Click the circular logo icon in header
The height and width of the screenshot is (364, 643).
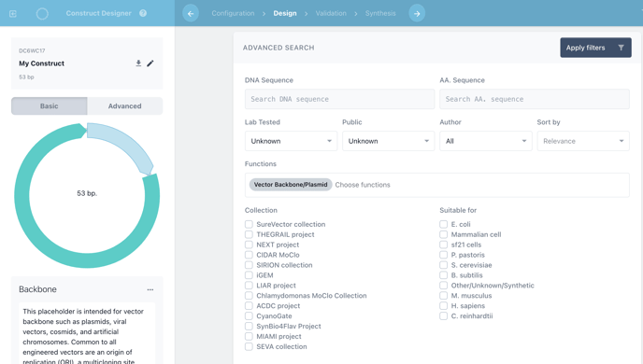point(42,13)
